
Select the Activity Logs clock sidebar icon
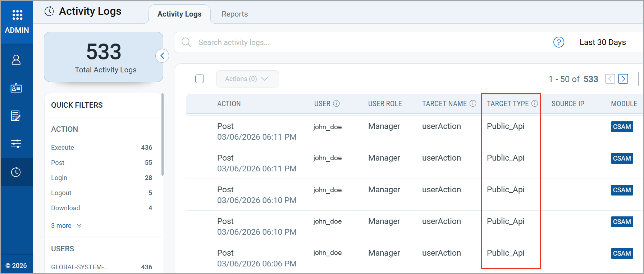coord(16,172)
